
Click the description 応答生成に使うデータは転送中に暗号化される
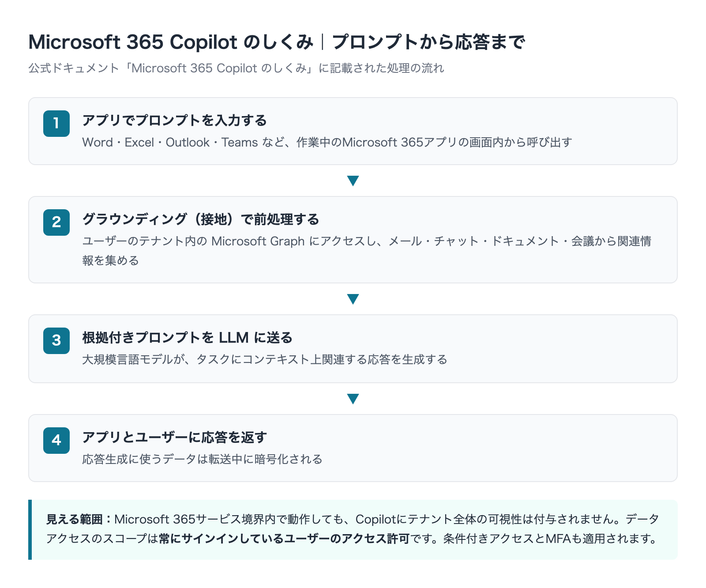tap(202, 459)
